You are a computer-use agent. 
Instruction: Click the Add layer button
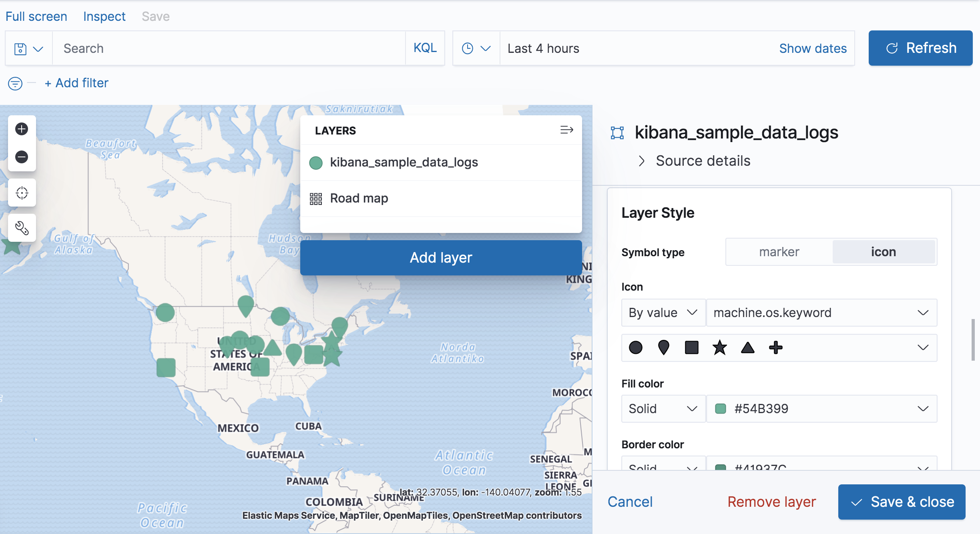click(441, 258)
